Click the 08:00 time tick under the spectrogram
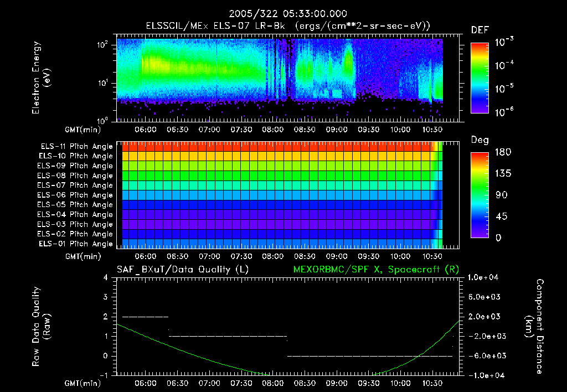567x392 pixels. coord(272,130)
